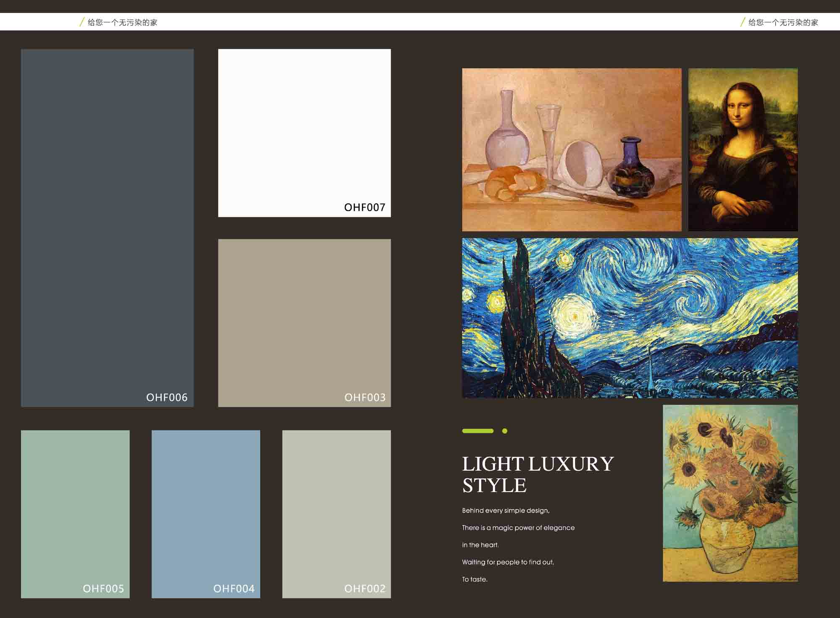This screenshot has width=840, height=618.
Task: Click the OHF007 code label
Action: pos(365,207)
